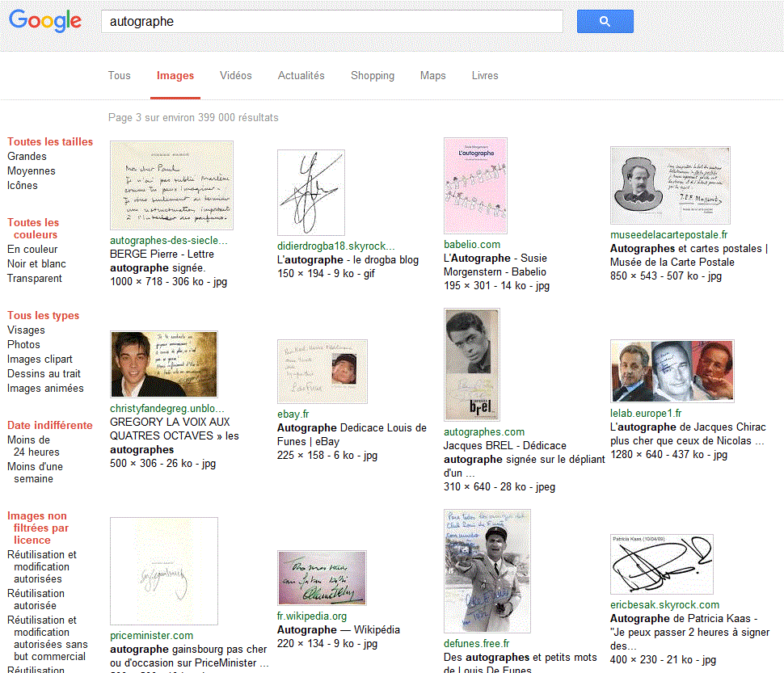Visit fr.wikipedia.org source link
The width and height of the screenshot is (784, 673).
point(312,616)
